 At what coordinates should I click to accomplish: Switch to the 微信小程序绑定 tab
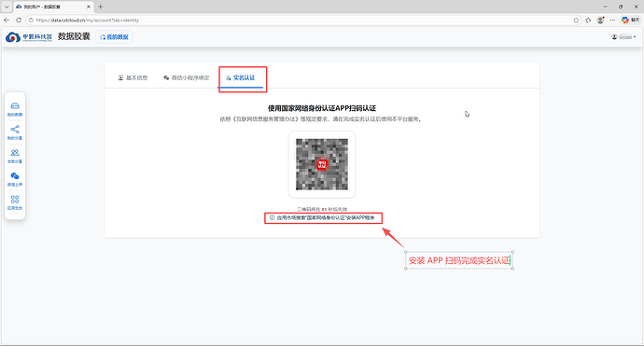coord(186,77)
